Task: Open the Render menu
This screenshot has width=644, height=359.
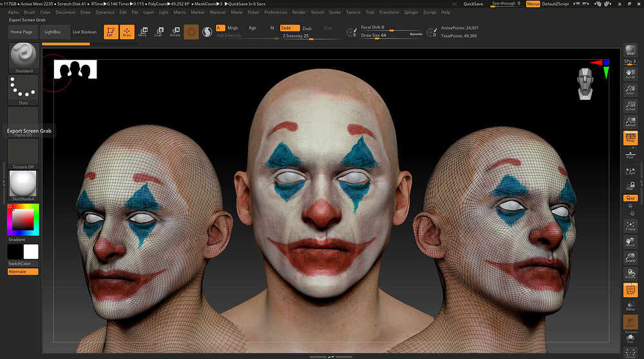Action: (x=299, y=12)
